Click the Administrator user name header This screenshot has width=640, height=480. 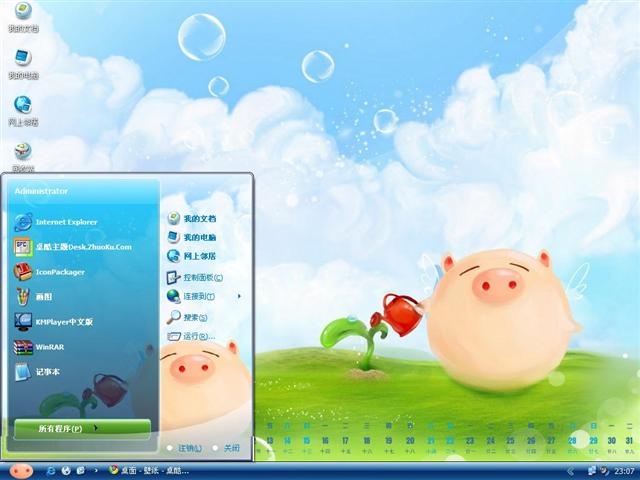(x=41, y=191)
